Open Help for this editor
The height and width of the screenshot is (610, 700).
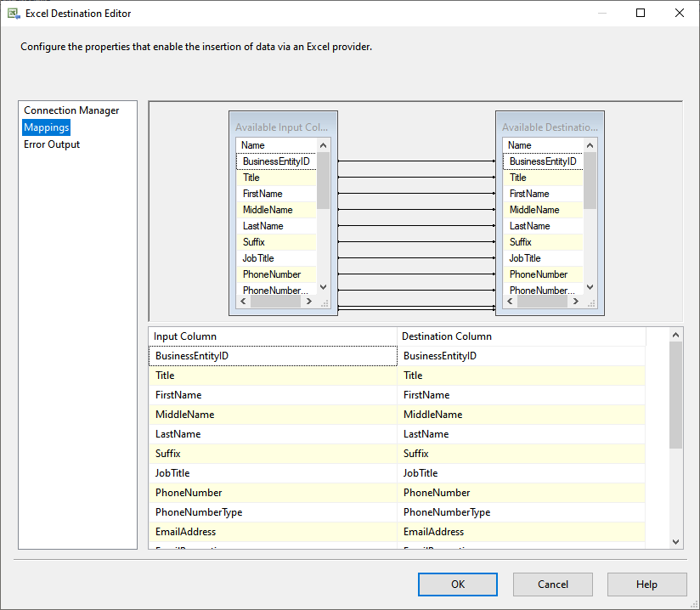(646, 585)
